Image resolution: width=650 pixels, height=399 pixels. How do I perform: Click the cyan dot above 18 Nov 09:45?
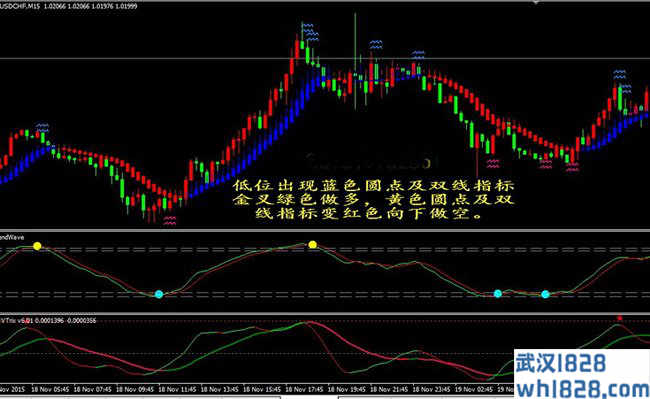pos(159,294)
